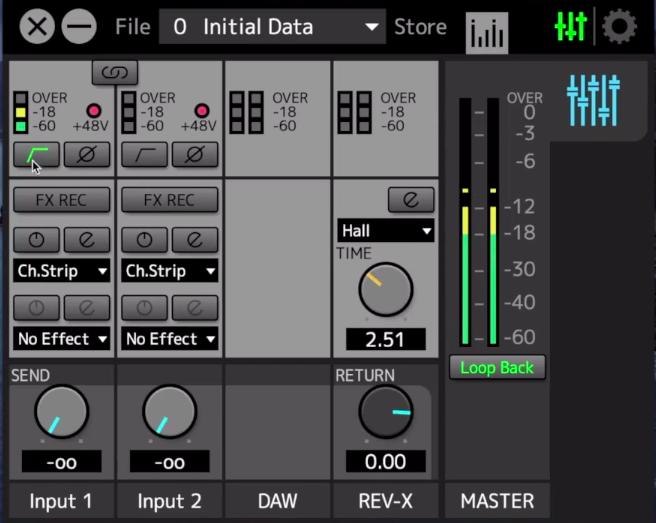Show the meter display icon
This screenshot has height=523, width=656.
487,32
